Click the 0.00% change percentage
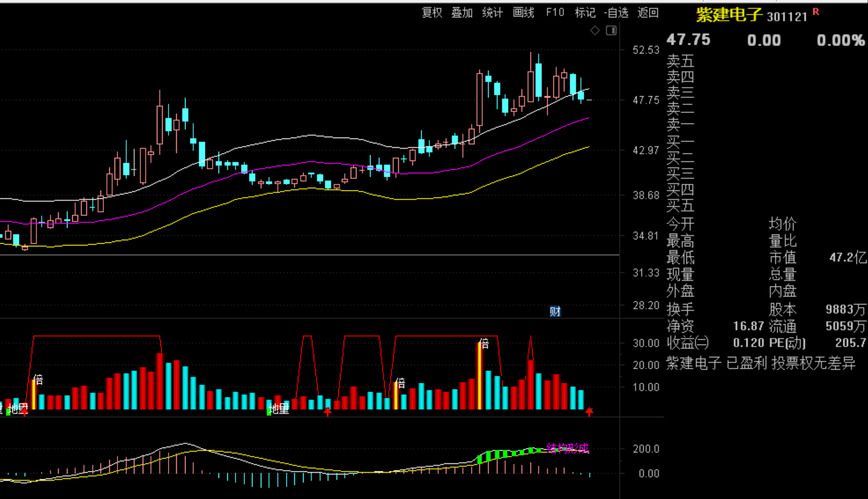Viewport: 868px width, 499px height. click(840, 41)
